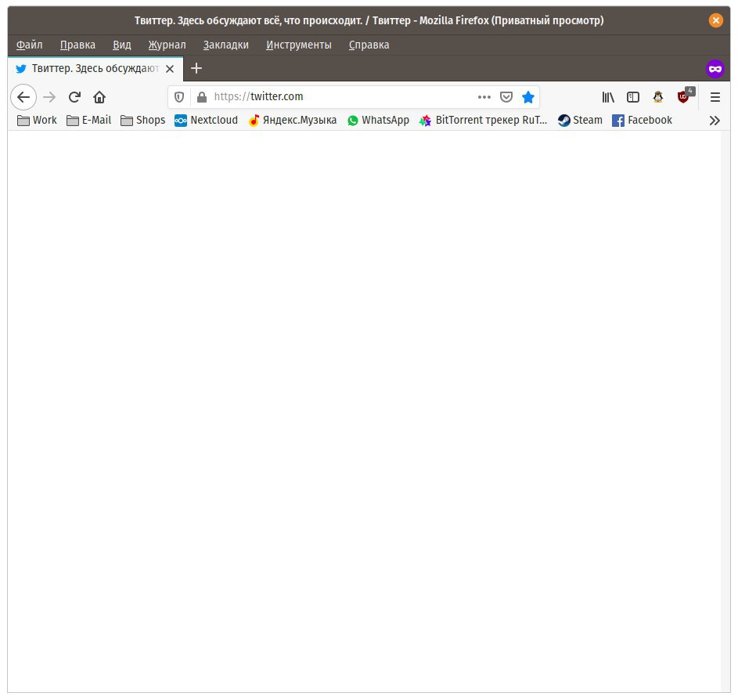Open the Инструменты menu
The image size is (738, 700).
point(299,45)
